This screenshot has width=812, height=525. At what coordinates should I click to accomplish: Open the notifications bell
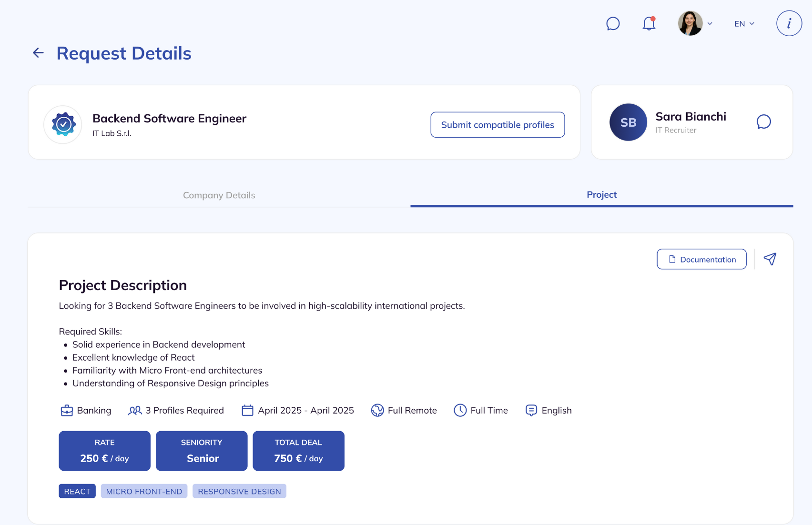click(x=649, y=23)
